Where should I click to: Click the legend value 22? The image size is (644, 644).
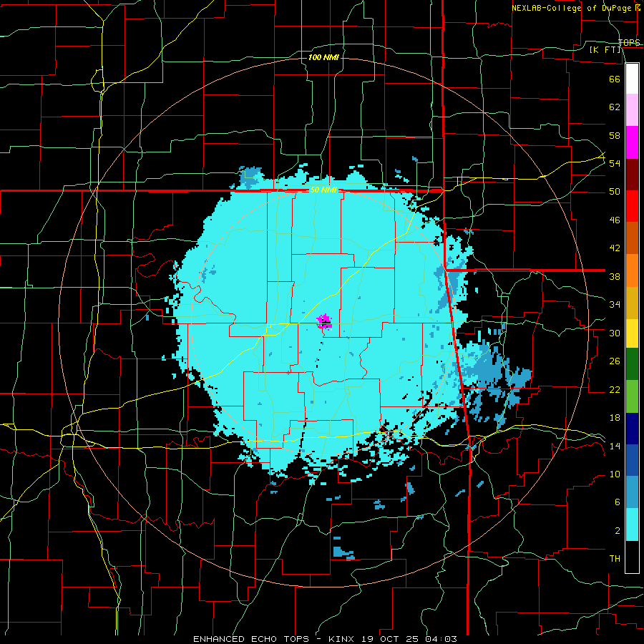(615, 389)
